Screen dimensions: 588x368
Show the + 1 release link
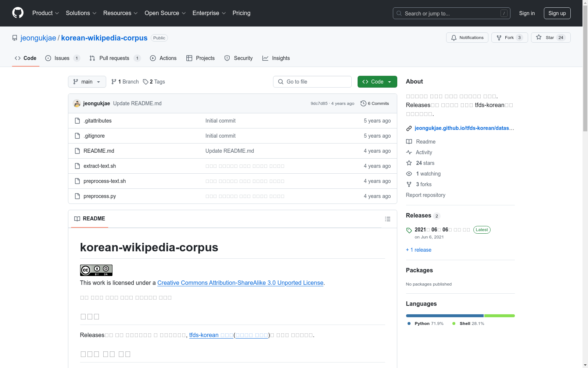(x=419, y=250)
